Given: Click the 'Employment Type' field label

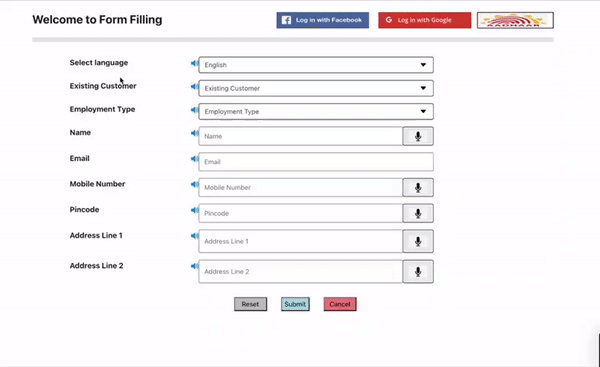Looking at the screenshot, I should [x=102, y=109].
